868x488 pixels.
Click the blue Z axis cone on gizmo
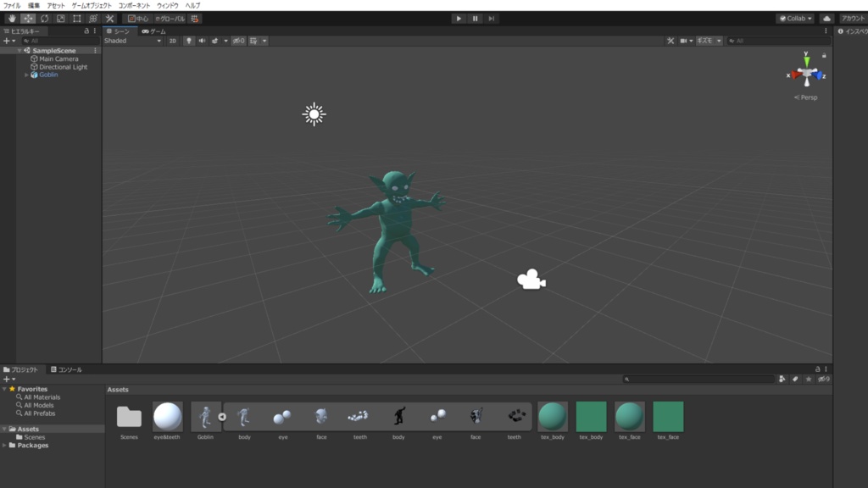818,75
